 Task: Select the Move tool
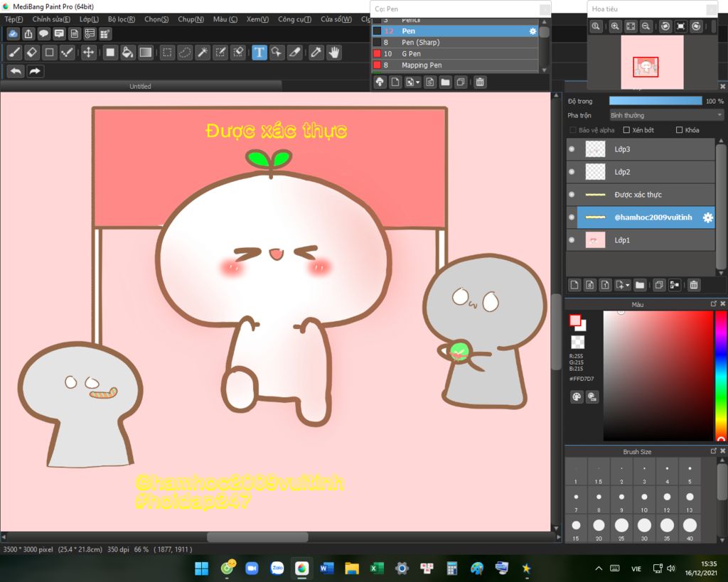88,53
